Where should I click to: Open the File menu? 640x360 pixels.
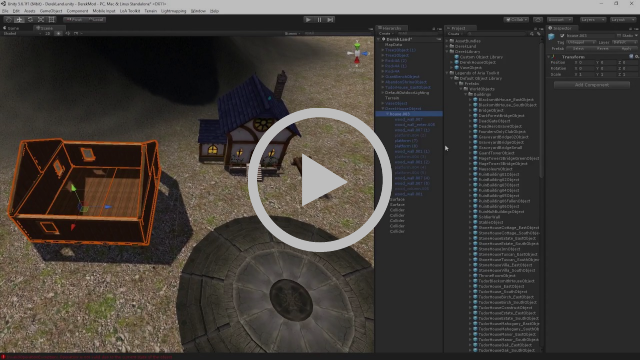pos(5,11)
